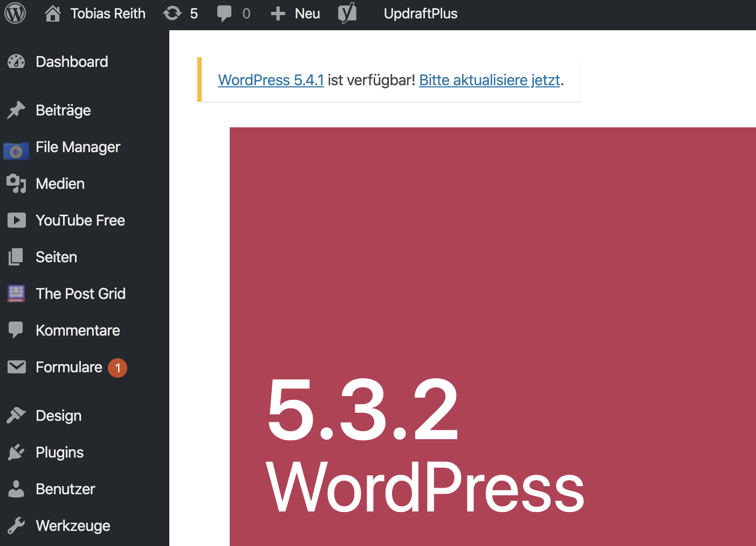
Task: Click the plus icon beside Neu
Action: click(x=278, y=13)
